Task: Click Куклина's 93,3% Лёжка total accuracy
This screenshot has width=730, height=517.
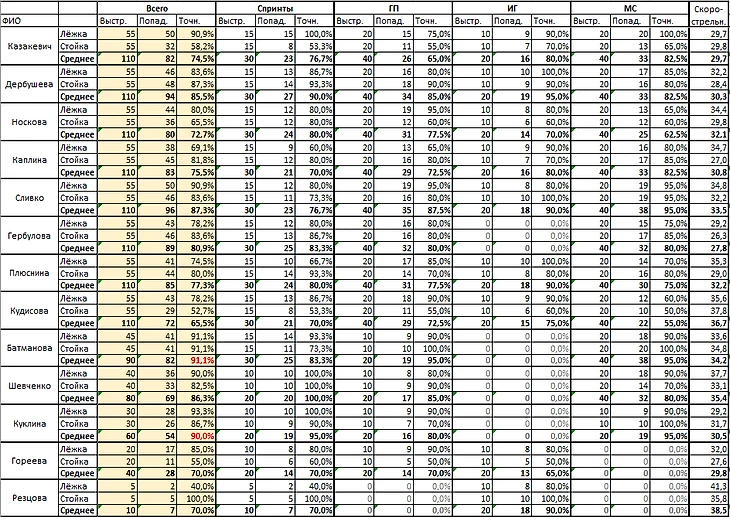Action: (196, 411)
